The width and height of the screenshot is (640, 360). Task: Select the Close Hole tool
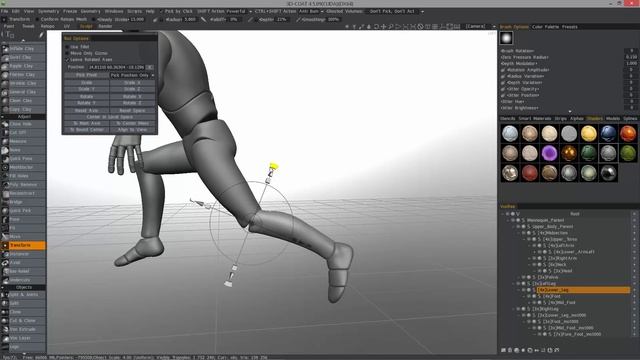pyautogui.click(x=23, y=124)
